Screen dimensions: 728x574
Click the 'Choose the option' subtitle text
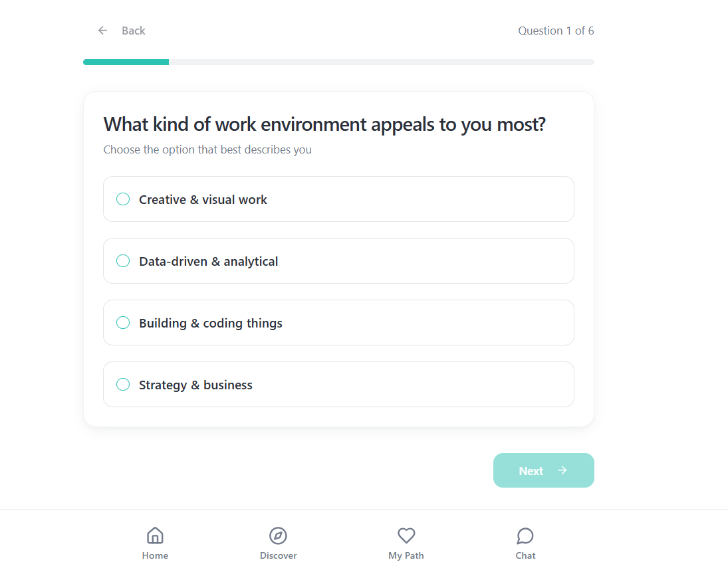(x=207, y=149)
